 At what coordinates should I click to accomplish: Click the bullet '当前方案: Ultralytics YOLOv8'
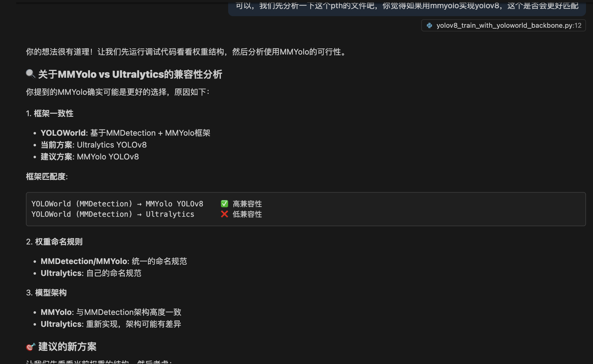coord(94,145)
